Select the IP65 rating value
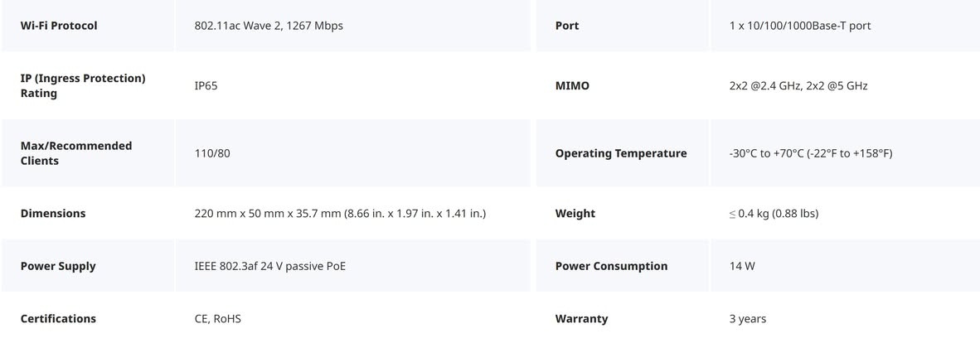This screenshot has height=343, width=980. click(x=206, y=85)
